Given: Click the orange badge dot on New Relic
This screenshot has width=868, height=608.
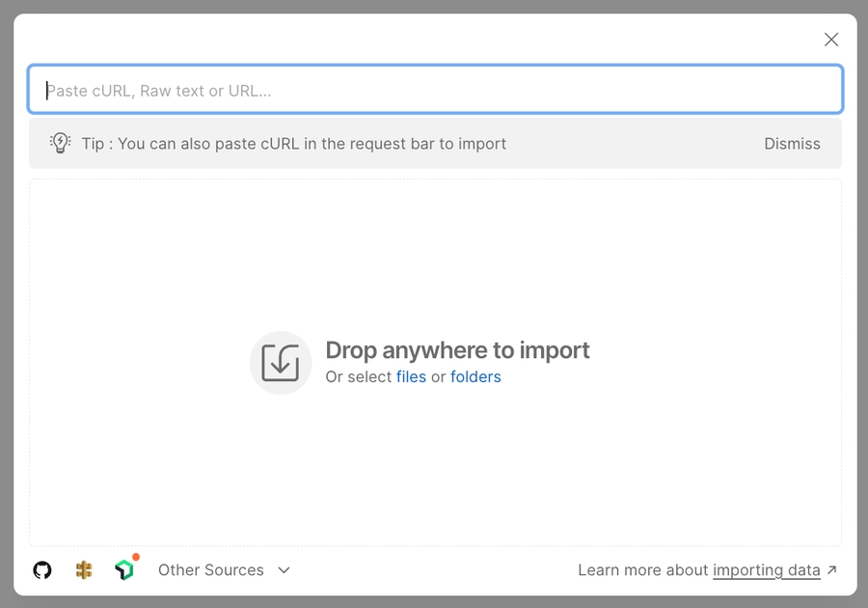Looking at the screenshot, I should tap(136, 558).
